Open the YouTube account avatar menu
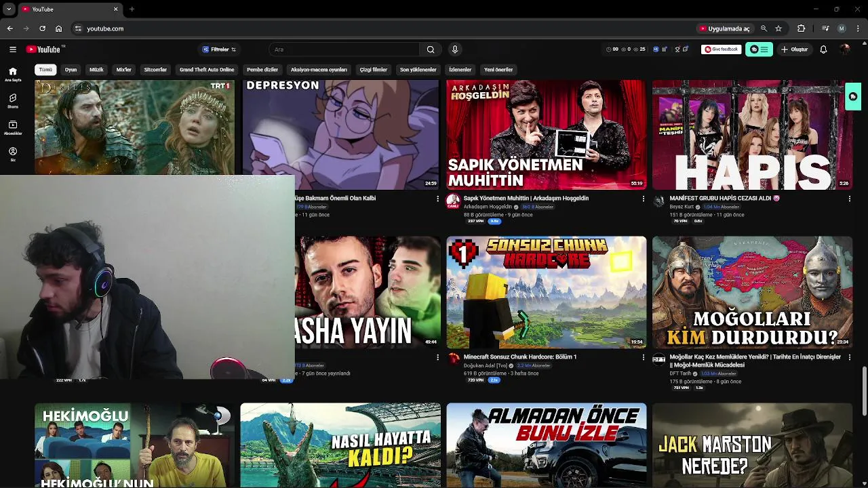Screen dimensions: 868x488 pos(845,49)
